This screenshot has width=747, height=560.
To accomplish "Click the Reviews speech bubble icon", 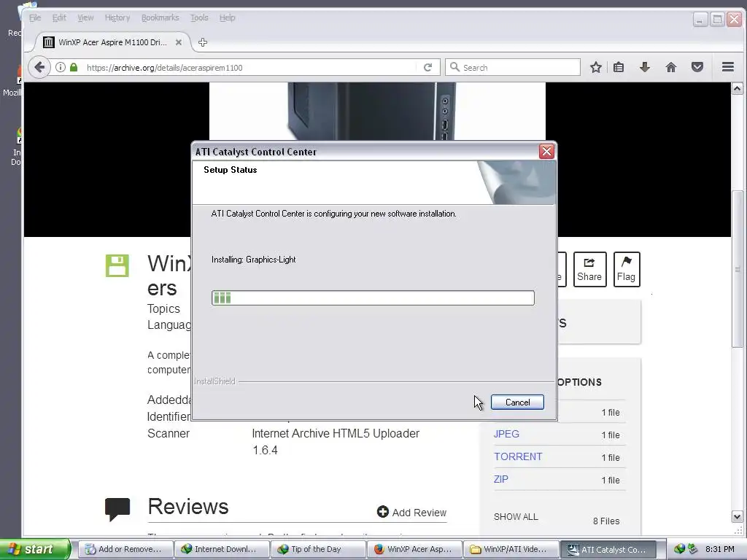I will tap(117, 508).
